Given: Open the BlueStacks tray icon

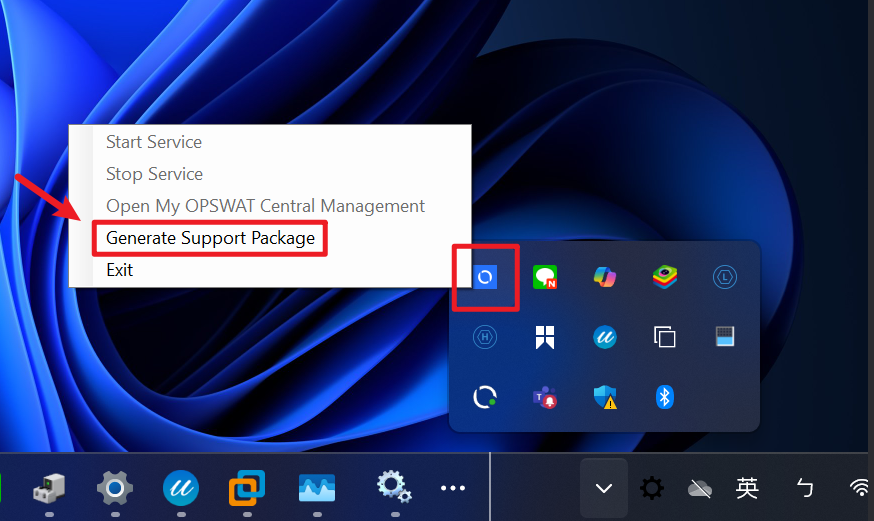Looking at the screenshot, I should click(x=665, y=277).
